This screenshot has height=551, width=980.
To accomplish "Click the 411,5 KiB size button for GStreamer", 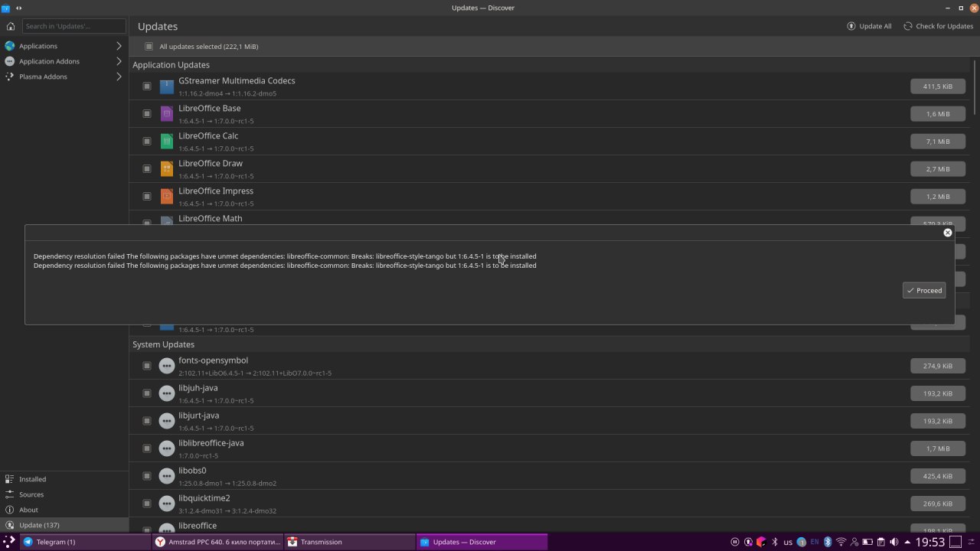I will [938, 86].
